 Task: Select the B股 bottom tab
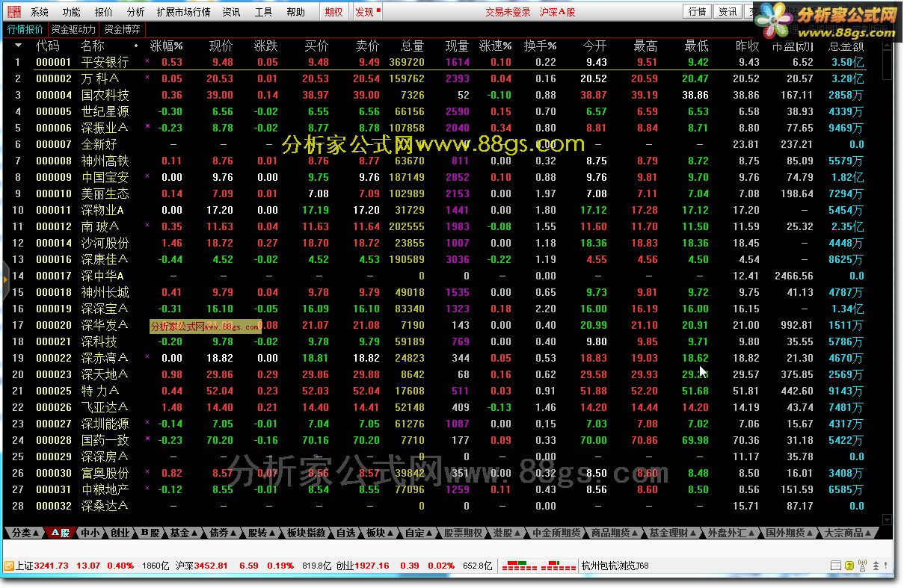[150, 533]
